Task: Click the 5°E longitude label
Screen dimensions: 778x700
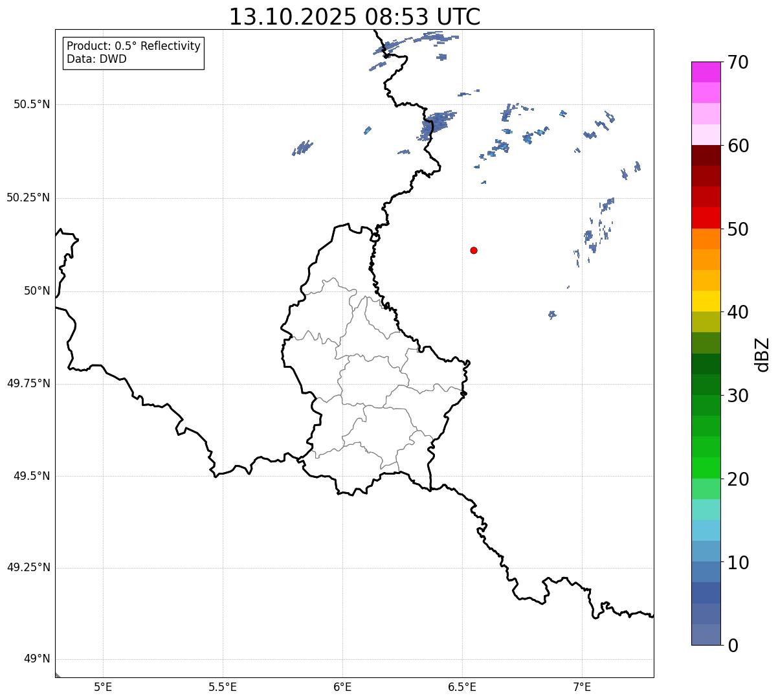Action: (103, 686)
